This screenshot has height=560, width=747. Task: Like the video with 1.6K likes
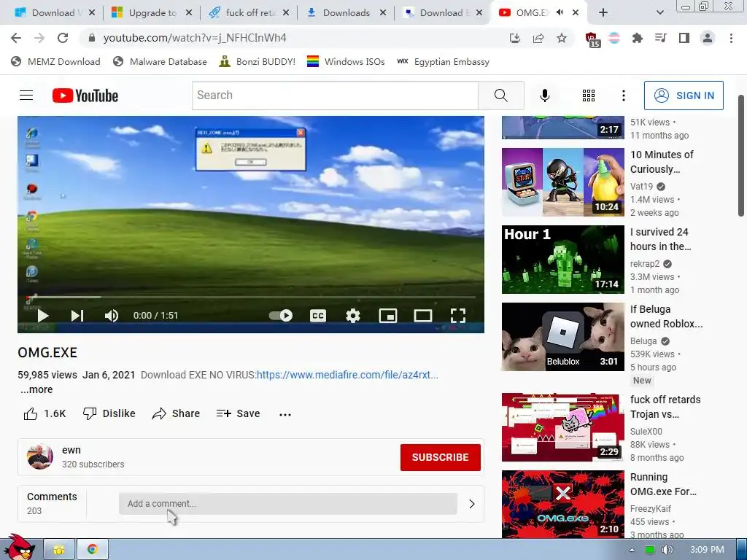coord(44,413)
